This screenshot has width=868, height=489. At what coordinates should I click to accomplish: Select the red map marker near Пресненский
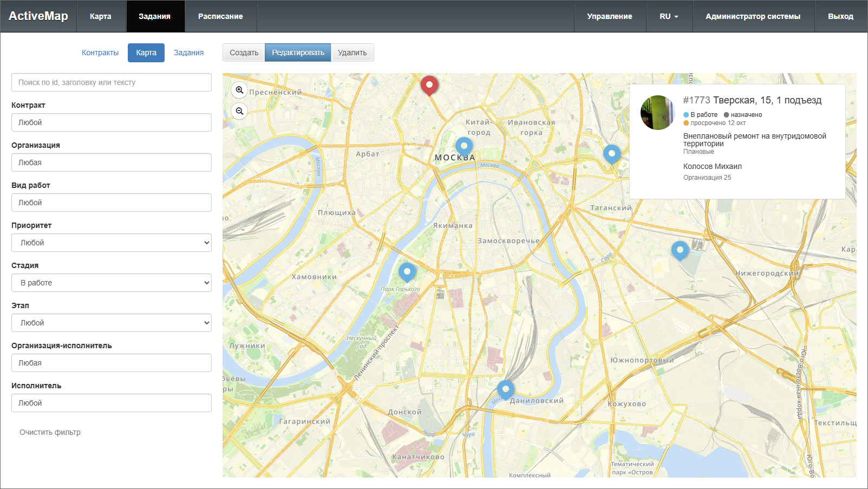(x=429, y=84)
